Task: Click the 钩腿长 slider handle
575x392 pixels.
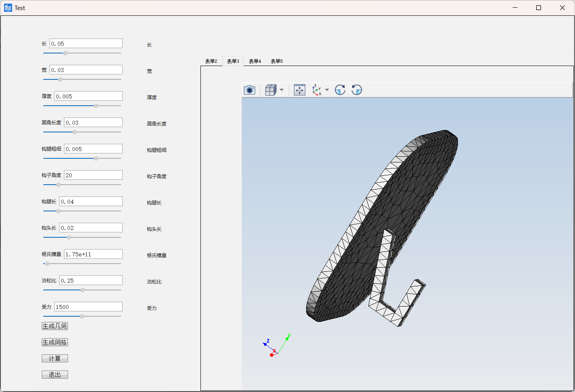Action: click(58, 211)
